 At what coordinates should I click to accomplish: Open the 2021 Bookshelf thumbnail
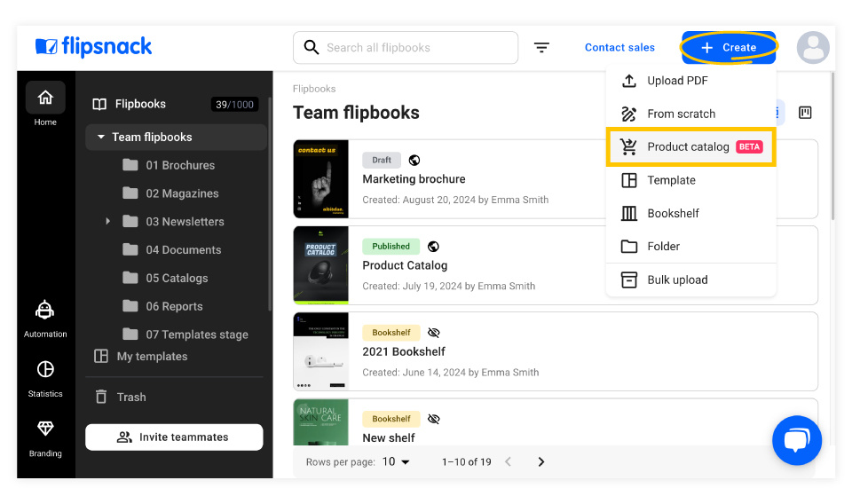pyautogui.click(x=321, y=351)
